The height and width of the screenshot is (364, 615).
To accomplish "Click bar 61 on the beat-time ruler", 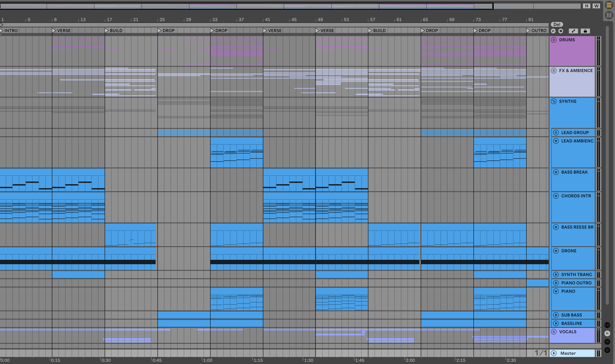I will point(399,20).
